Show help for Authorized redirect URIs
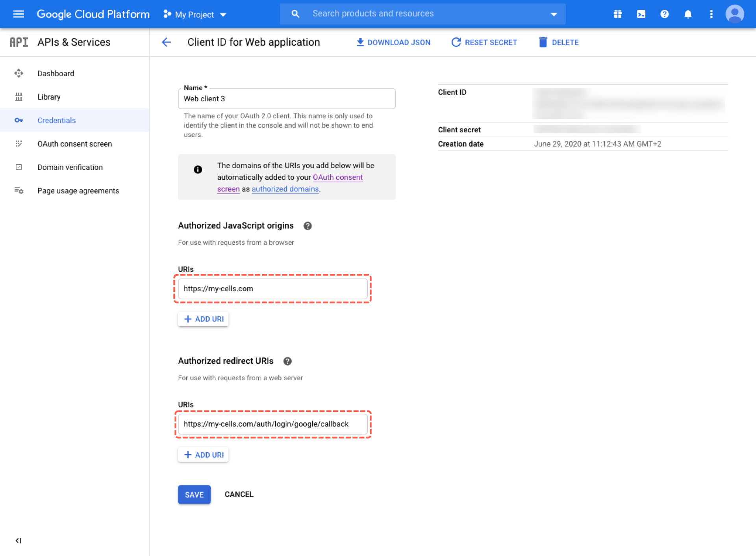 click(x=287, y=361)
